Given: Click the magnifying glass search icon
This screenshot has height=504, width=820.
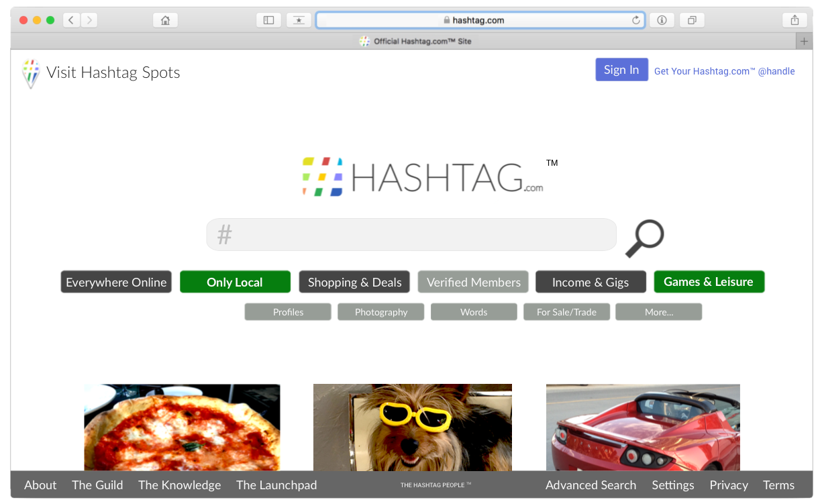Looking at the screenshot, I should coord(644,236).
